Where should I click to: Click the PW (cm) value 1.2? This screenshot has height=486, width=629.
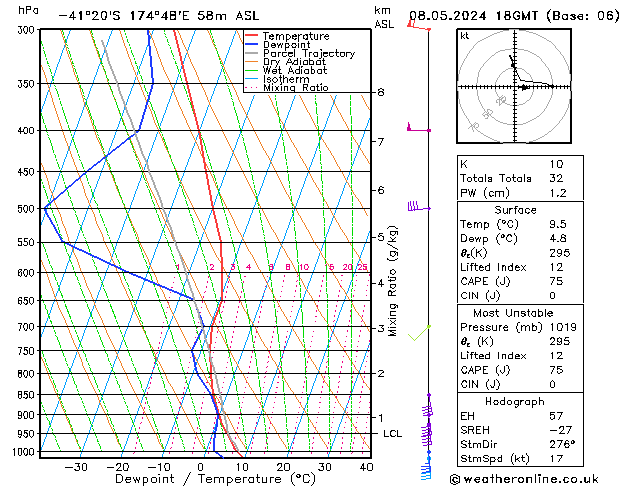558,193
